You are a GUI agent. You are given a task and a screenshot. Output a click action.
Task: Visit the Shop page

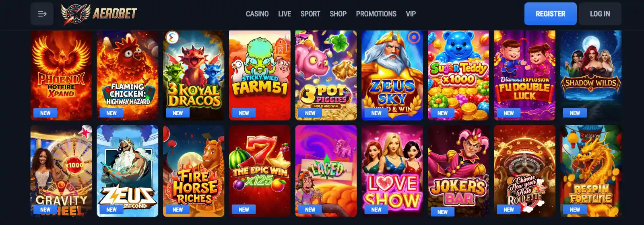click(x=338, y=14)
